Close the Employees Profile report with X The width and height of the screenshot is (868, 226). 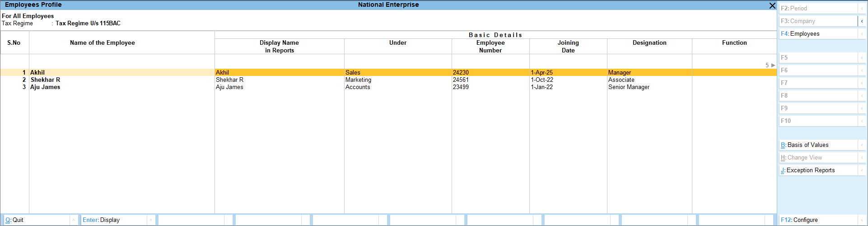(x=772, y=5)
